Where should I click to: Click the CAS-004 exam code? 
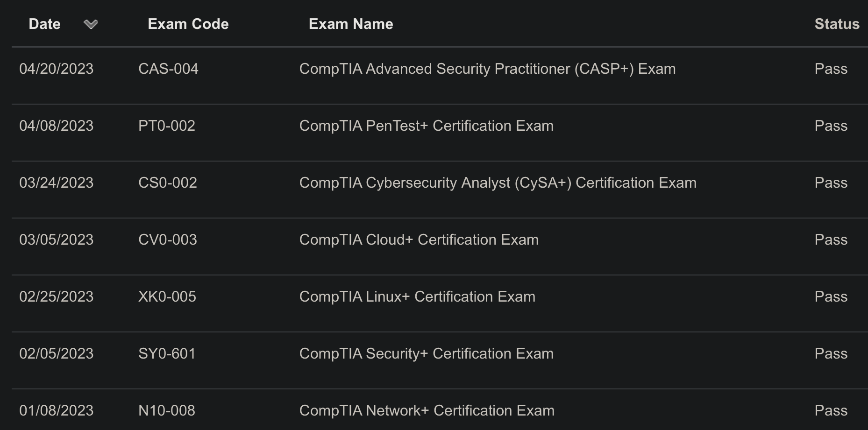click(x=169, y=69)
